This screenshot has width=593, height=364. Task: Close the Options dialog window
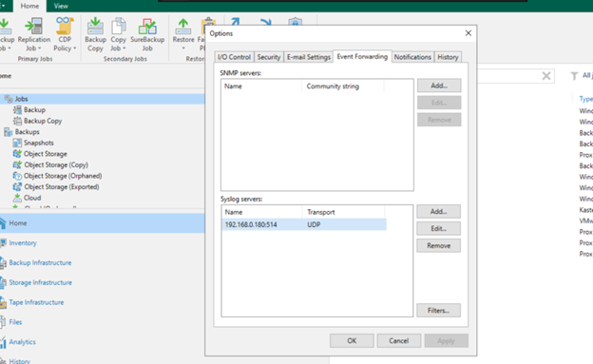click(x=469, y=33)
